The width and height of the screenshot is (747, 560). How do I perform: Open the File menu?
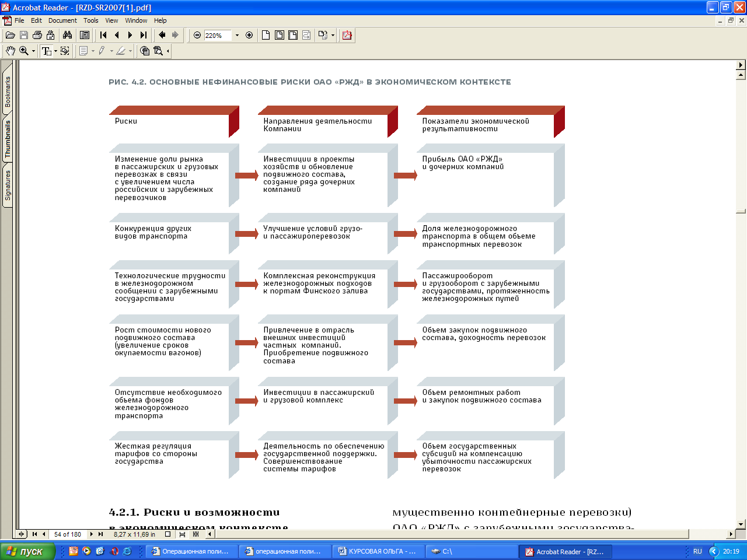[x=19, y=20]
